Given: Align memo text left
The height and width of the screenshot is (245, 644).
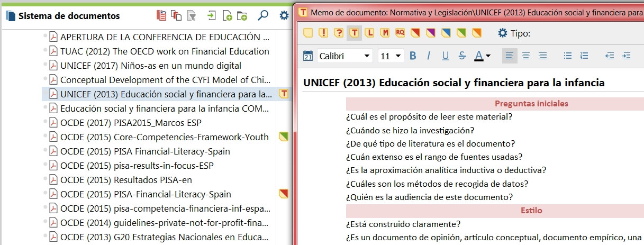Looking at the screenshot, I should coord(510,56).
